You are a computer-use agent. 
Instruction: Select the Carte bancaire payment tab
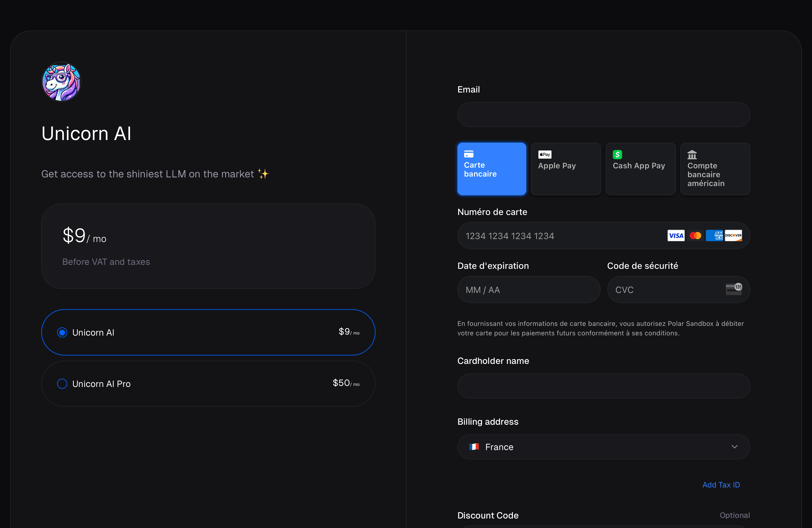point(491,169)
